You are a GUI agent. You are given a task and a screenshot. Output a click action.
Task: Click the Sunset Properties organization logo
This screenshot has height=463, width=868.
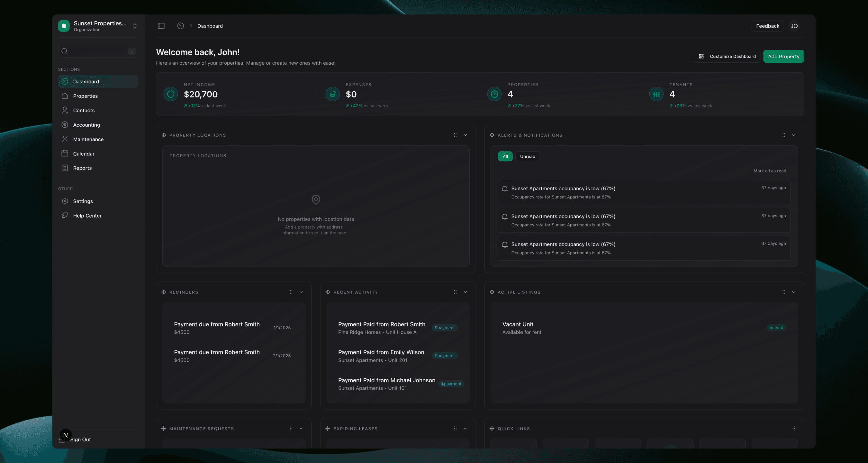(x=64, y=26)
